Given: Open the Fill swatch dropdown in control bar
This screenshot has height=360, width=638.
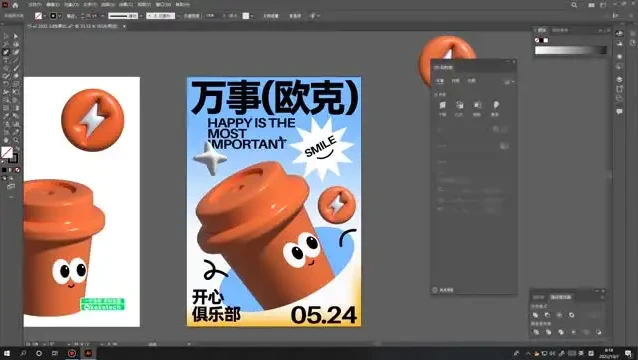Looking at the screenshot, I should 44,16.
